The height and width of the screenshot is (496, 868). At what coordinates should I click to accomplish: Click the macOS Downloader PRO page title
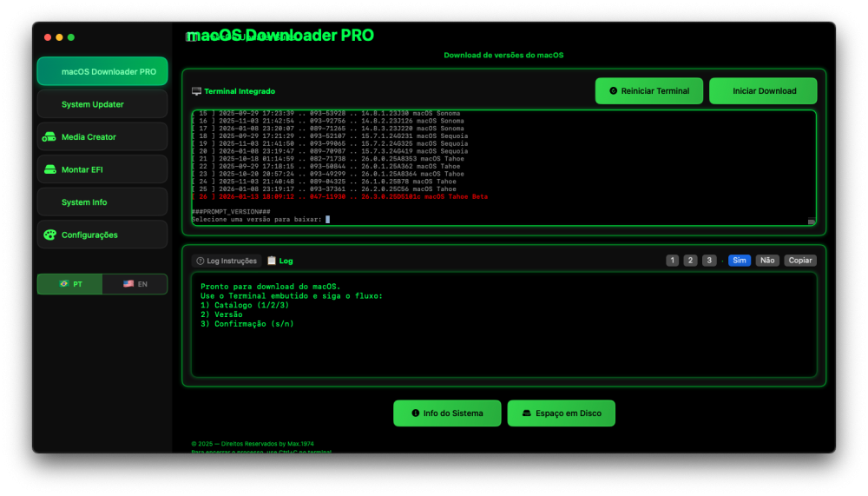coord(280,36)
